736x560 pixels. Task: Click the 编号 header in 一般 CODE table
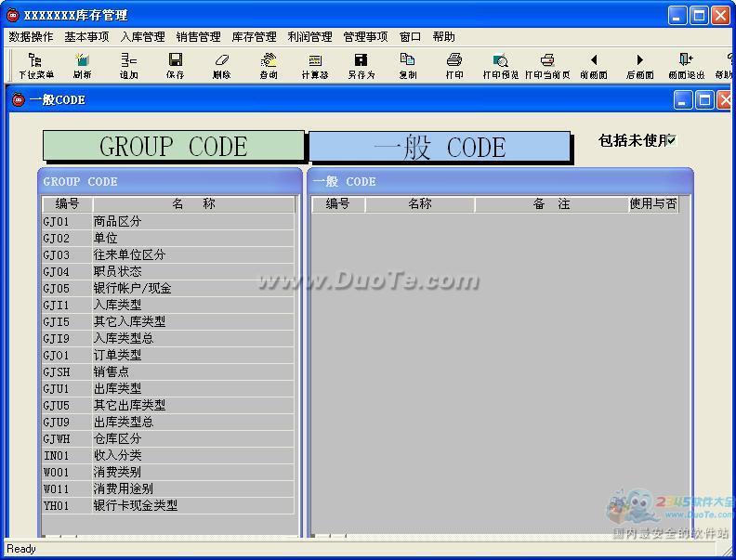coord(338,204)
